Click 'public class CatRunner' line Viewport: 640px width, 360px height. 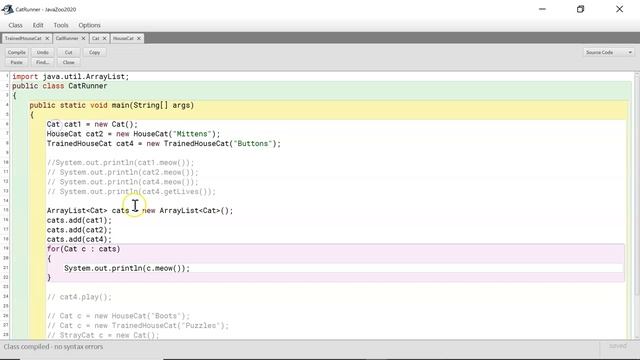60,86
